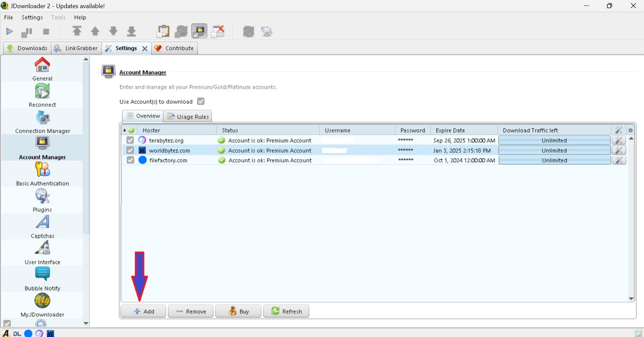Open the Help menu
The width and height of the screenshot is (644, 337).
(x=80, y=17)
